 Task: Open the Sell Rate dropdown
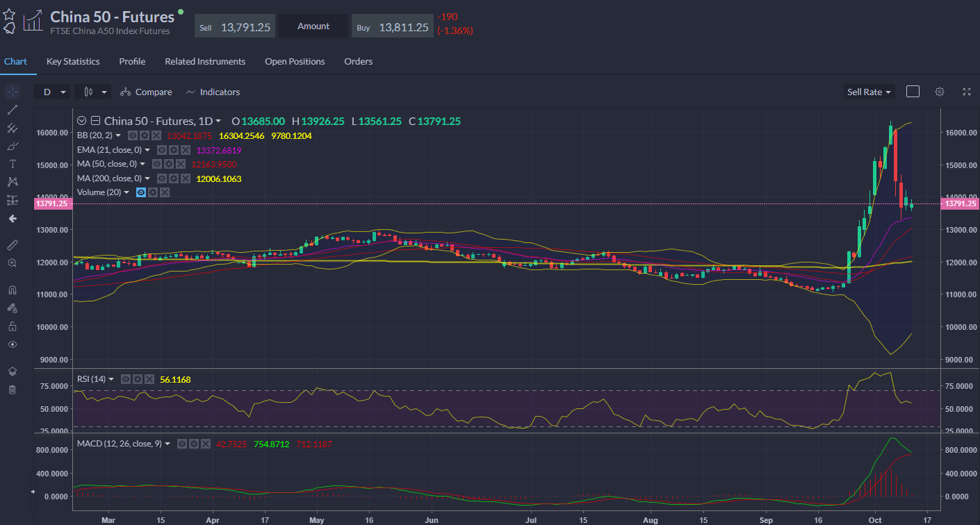pos(869,92)
